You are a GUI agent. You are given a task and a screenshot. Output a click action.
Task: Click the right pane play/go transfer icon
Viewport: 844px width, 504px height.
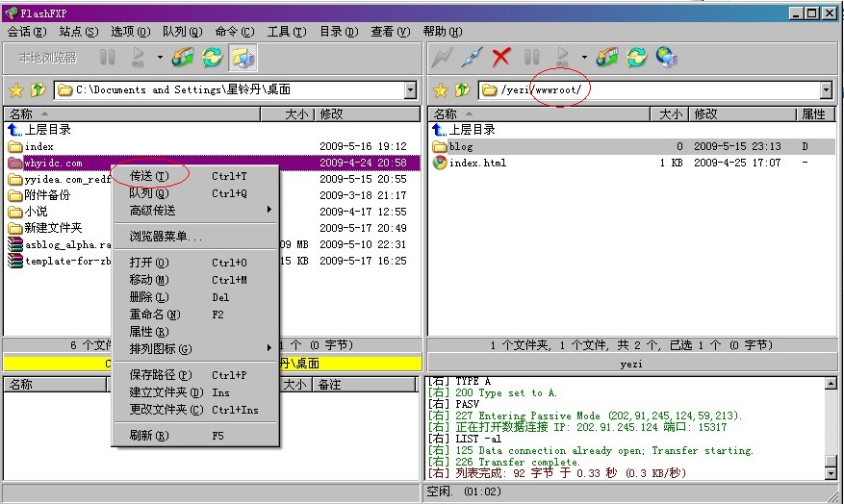pyautogui.click(x=562, y=57)
